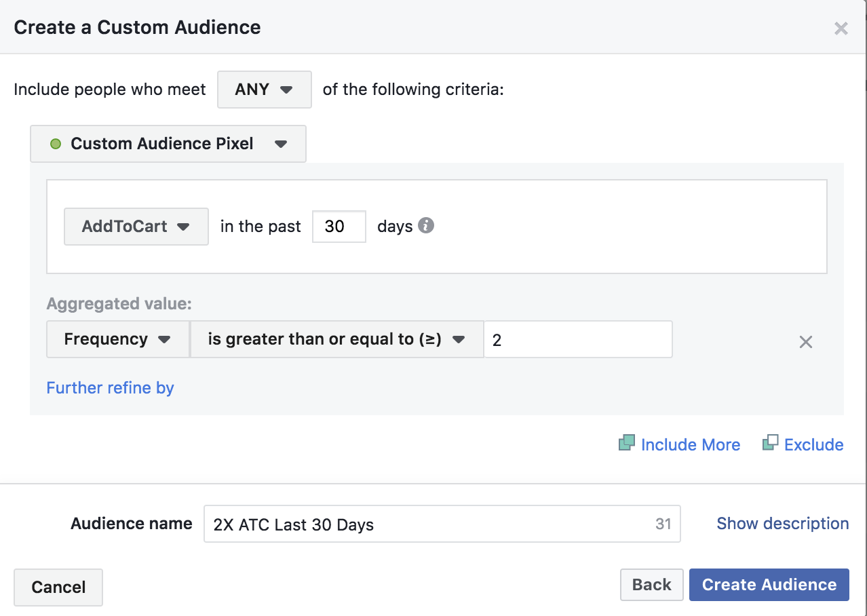Click the Include More link
Viewport: 867px width, 616px height.
pos(691,445)
